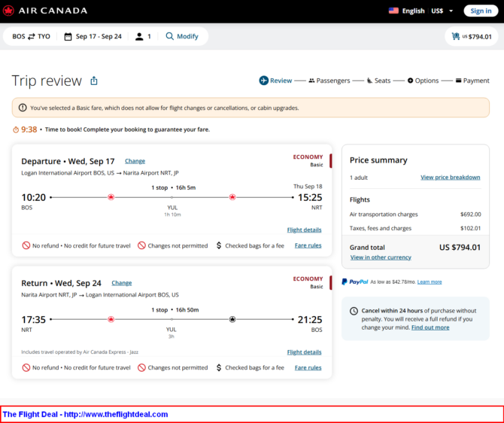Viewport: 504px width, 423px height.
Task: Click Change on the Return flight
Action: [122, 283]
